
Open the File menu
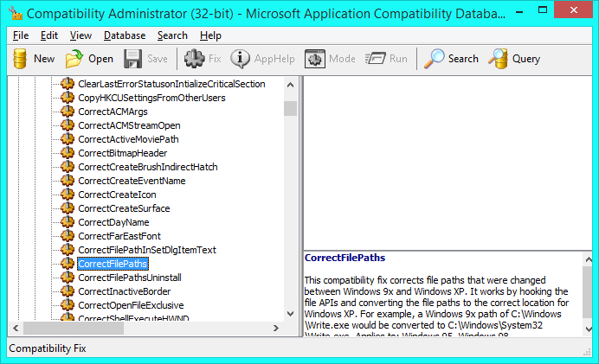click(21, 35)
